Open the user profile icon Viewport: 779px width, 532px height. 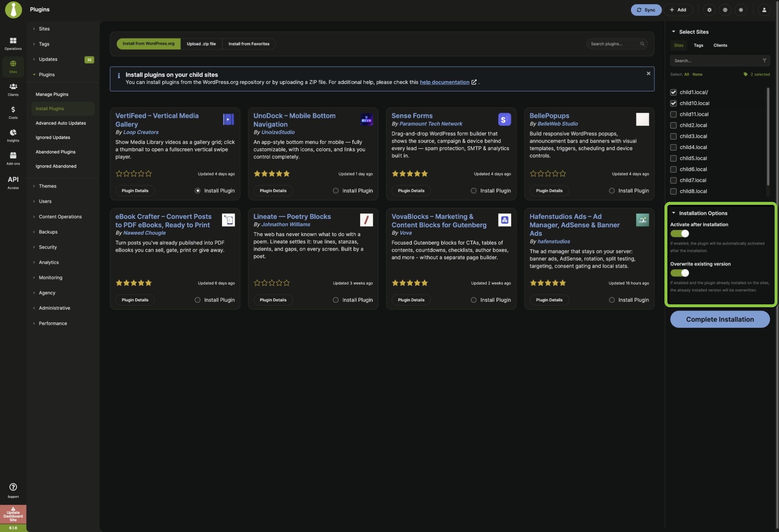point(764,10)
